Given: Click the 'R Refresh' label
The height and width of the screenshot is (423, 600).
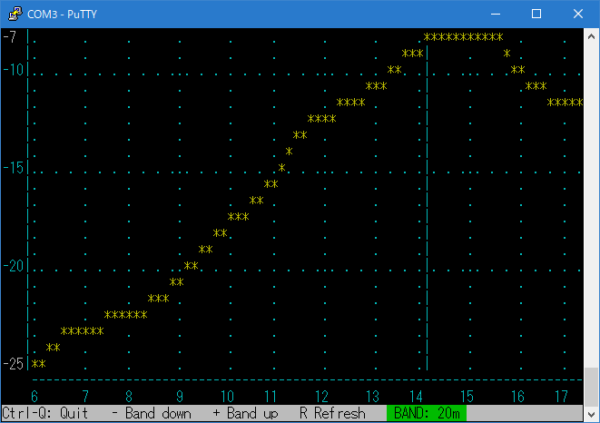Looking at the screenshot, I should [x=332, y=412].
